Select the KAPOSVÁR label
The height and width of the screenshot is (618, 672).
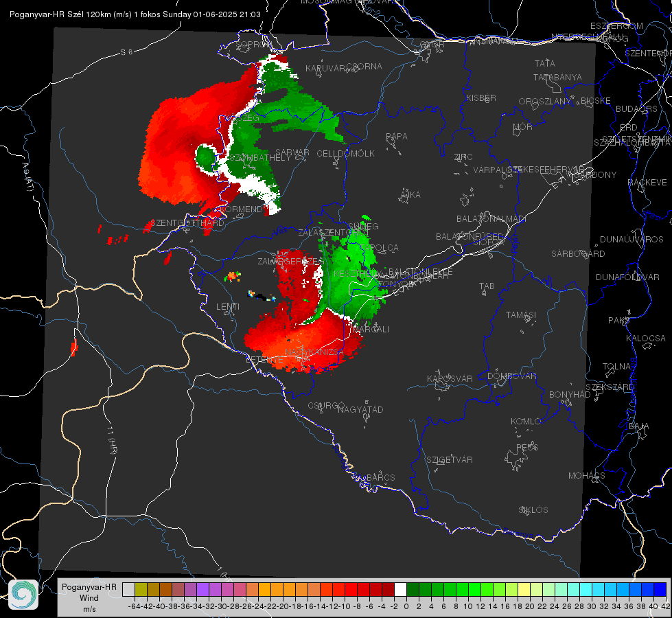point(450,378)
